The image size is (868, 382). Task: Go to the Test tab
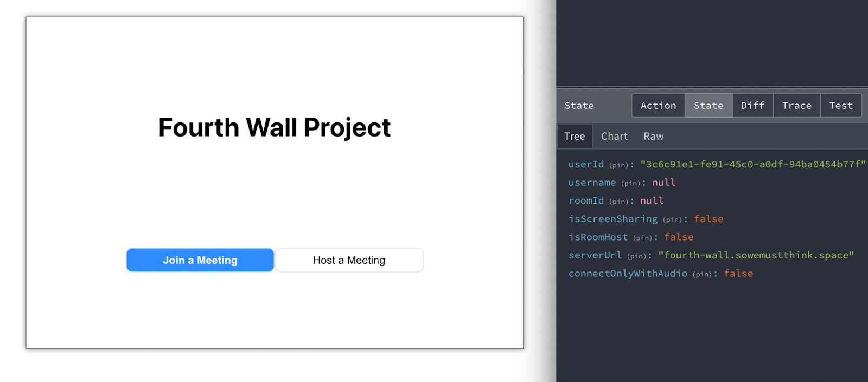[x=840, y=106]
